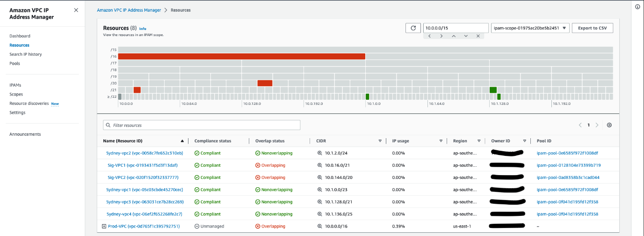644x236 pixels.
Task: Open Sydney-vpc2 resource link
Action: (145, 153)
